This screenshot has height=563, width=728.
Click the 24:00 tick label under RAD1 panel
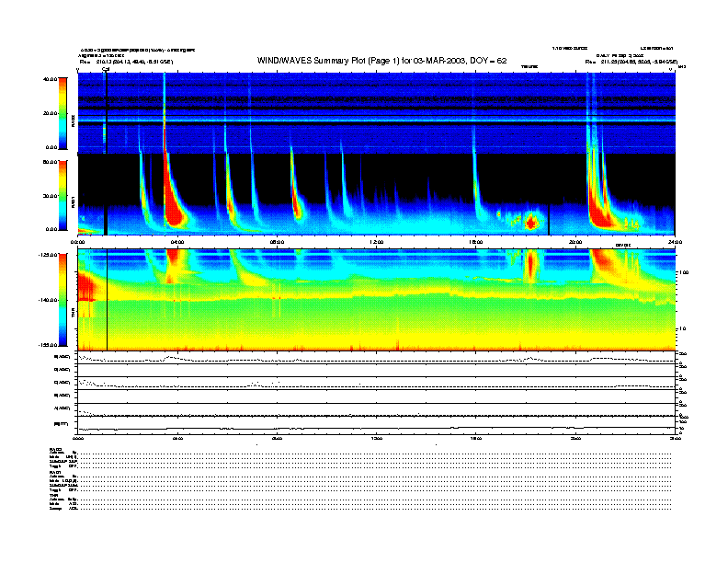675,242
